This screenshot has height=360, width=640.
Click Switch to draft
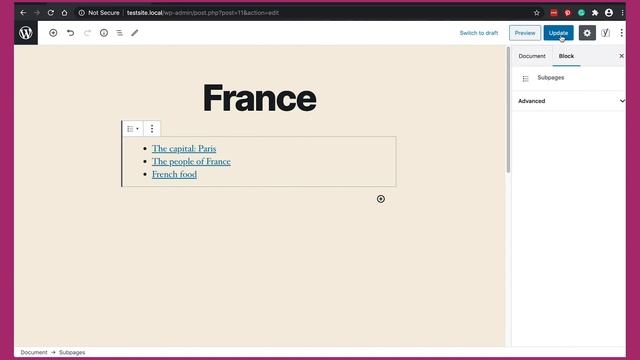point(479,33)
